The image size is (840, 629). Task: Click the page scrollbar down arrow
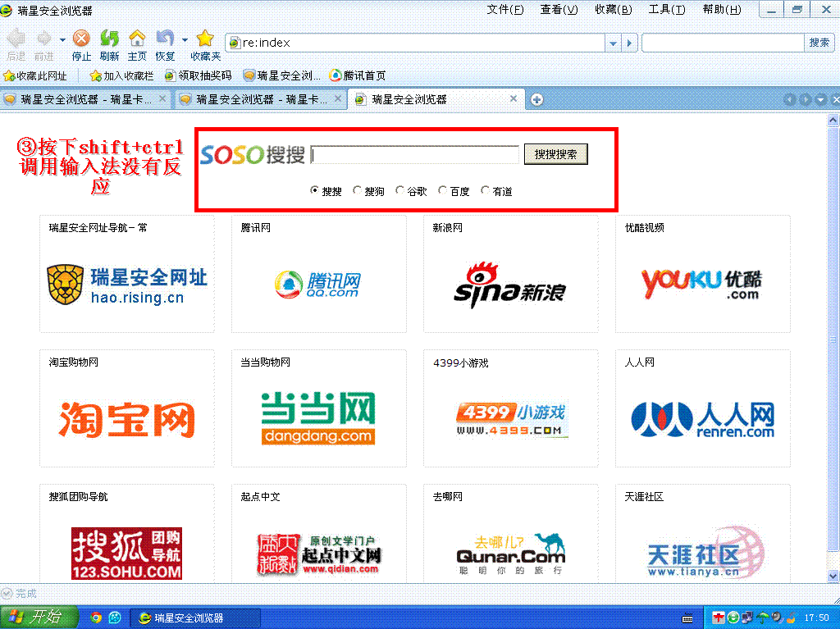click(833, 577)
